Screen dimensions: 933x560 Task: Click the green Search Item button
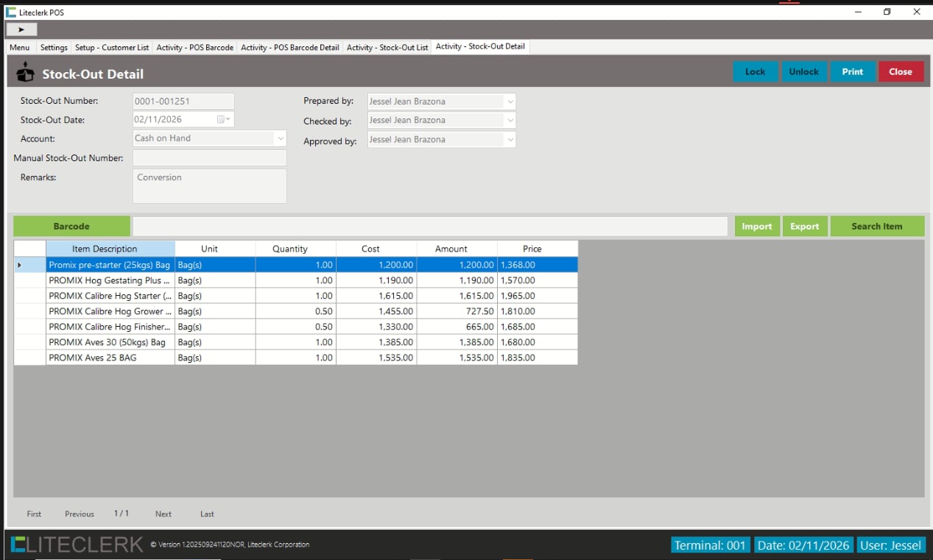click(876, 227)
